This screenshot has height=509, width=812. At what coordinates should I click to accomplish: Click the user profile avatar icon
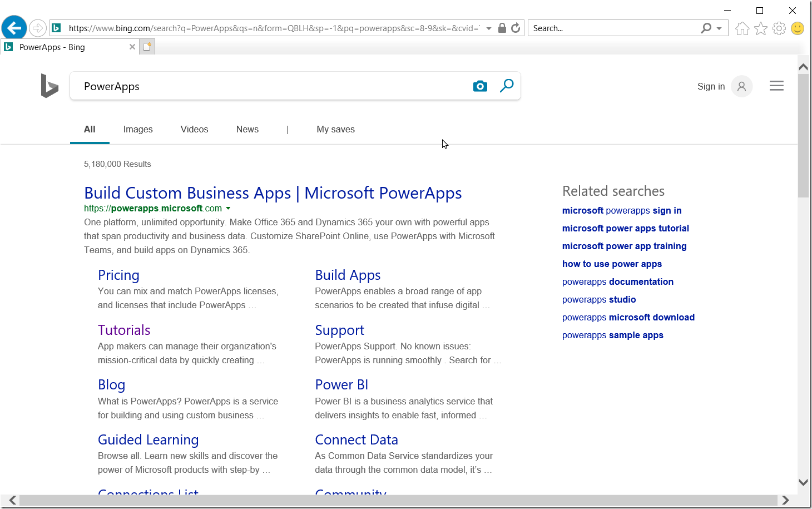(x=741, y=86)
